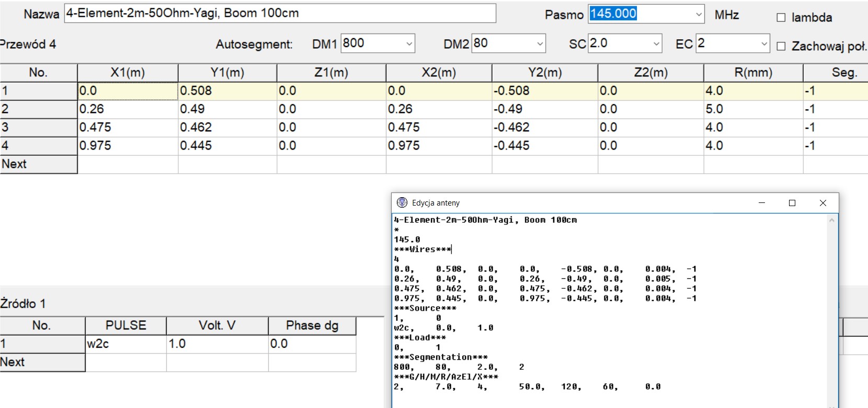
Task: Select the R(mm) column header
Action: coord(753,73)
